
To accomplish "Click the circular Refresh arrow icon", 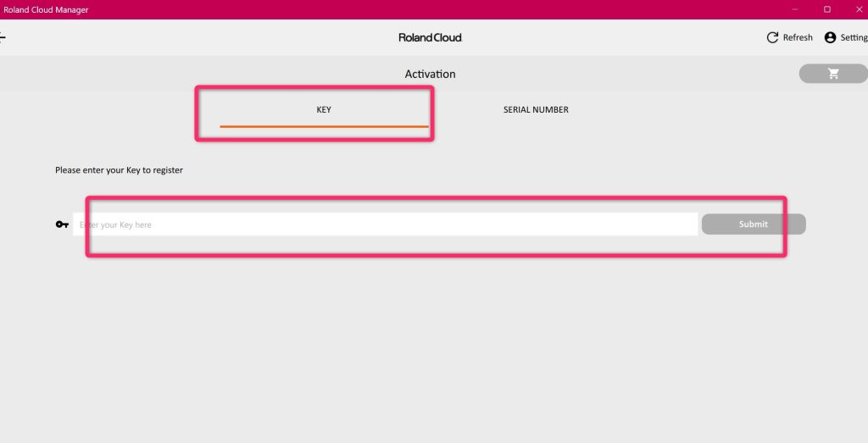I will coord(772,37).
